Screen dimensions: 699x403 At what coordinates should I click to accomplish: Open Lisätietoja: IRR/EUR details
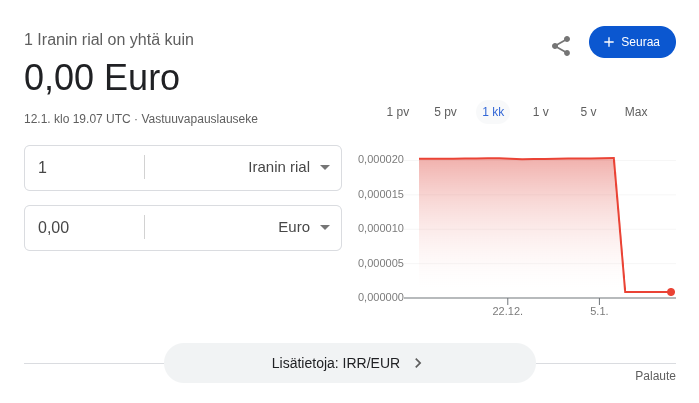point(350,363)
